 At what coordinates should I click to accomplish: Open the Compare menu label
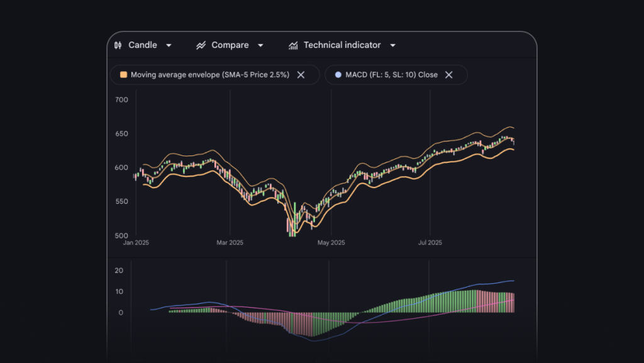230,45
